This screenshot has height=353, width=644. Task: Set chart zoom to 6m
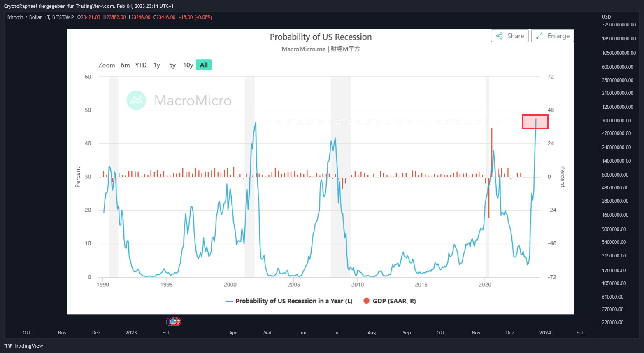pyautogui.click(x=125, y=65)
